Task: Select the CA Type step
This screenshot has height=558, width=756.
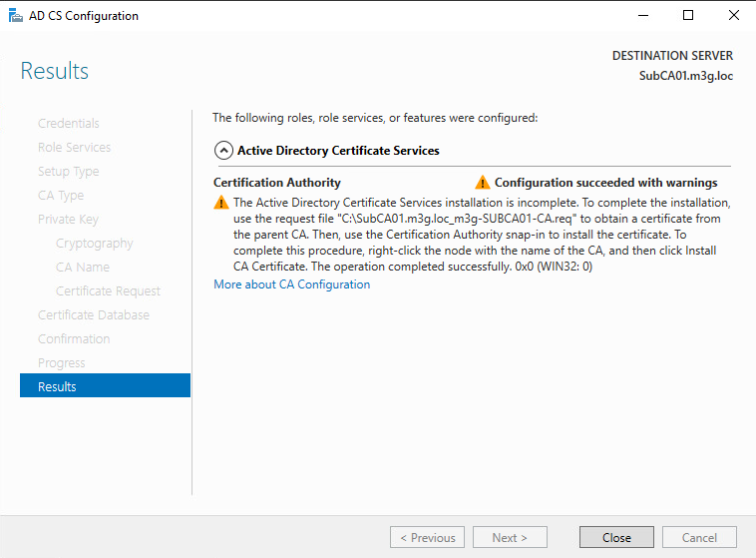Action: point(61,195)
